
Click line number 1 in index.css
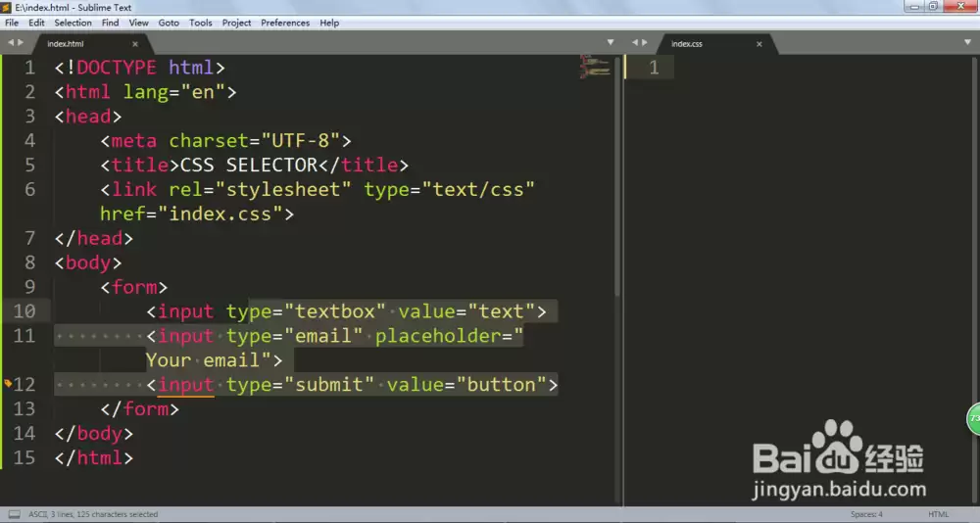[x=654, y=67]
